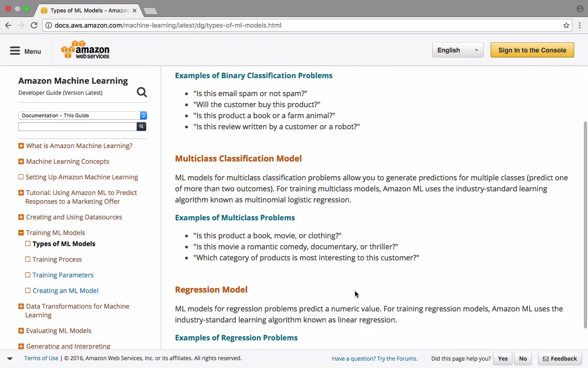The image size is (588, 368).
Task: Follow the Try the Forums link
Action: tap(374, 359)
